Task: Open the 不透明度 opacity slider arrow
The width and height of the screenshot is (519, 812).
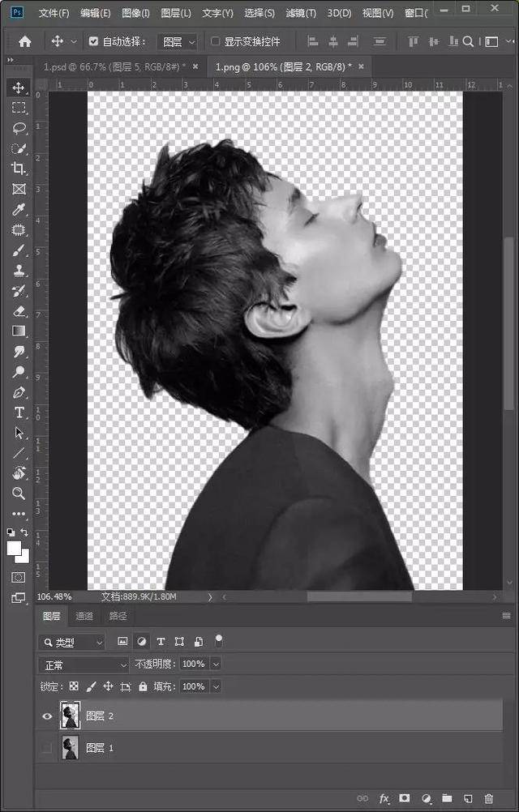Action: [x=216, y=664]
